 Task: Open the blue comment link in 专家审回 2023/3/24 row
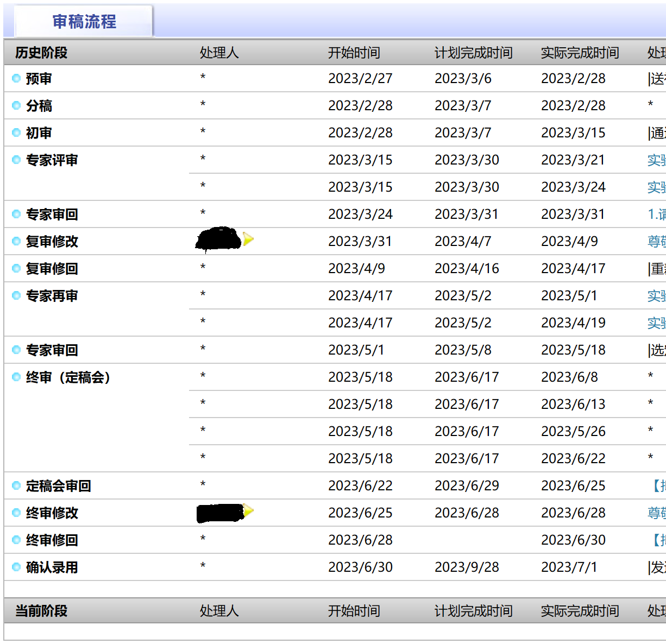656,214
